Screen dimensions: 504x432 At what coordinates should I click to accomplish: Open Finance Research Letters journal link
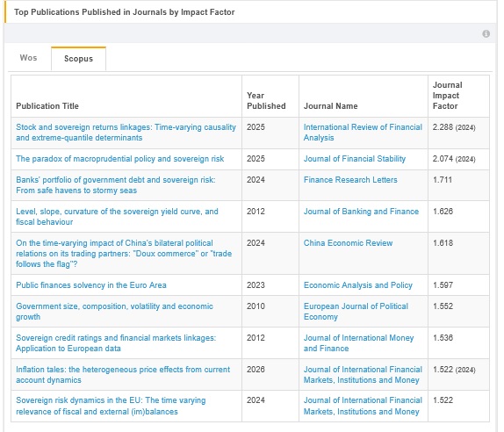(x=350, y=180)
